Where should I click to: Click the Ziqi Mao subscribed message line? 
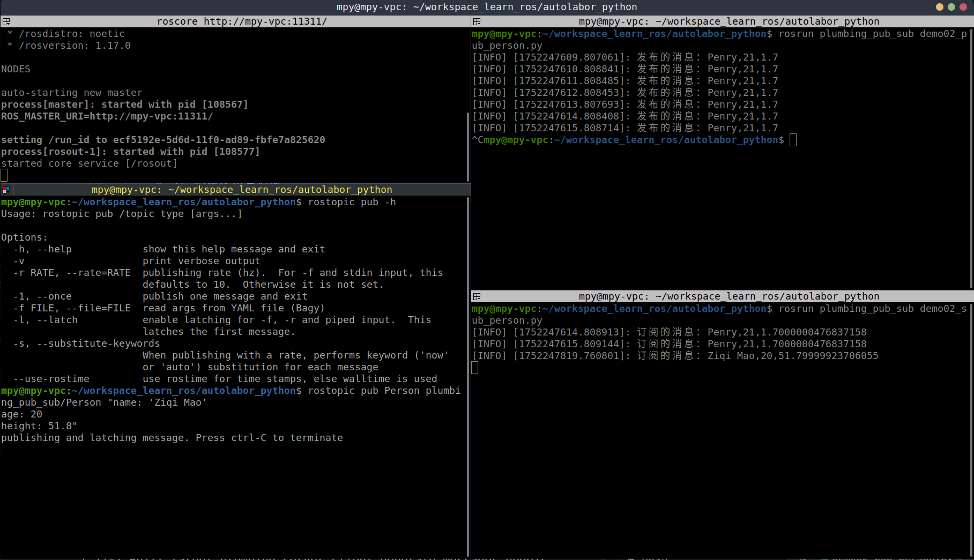pyautogui.click(x=675, y=356)
